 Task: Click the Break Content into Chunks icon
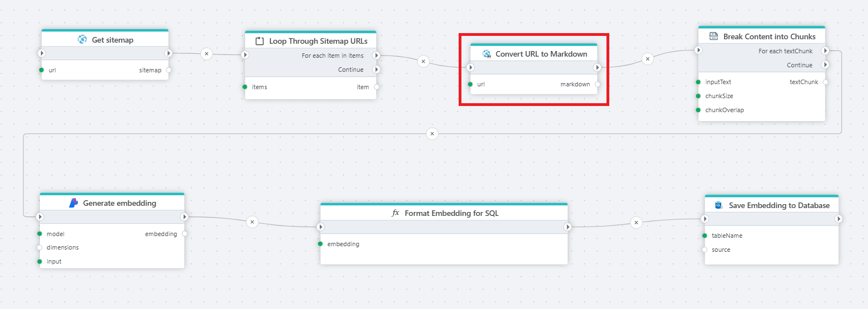(x=713, y=36)
